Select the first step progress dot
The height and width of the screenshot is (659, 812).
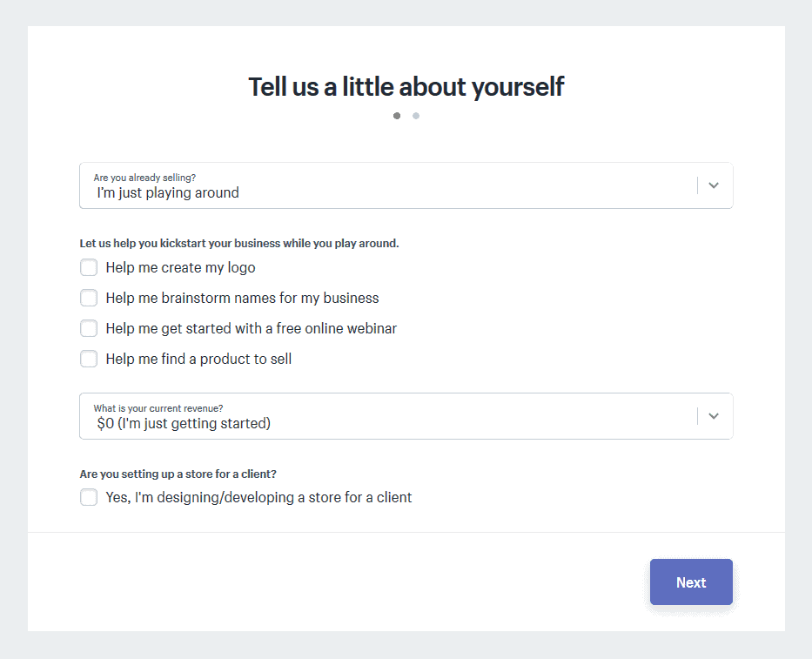(397, 116)
